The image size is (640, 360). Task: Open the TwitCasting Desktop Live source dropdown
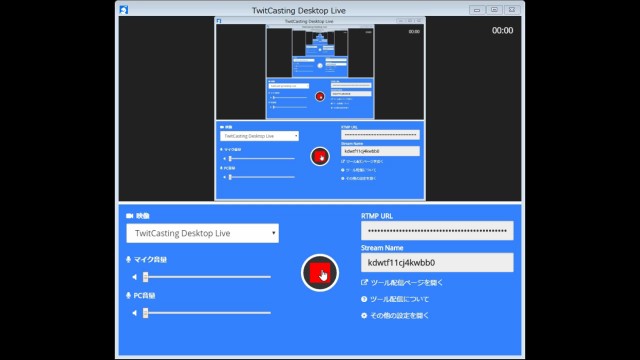[x=202, y=233]
